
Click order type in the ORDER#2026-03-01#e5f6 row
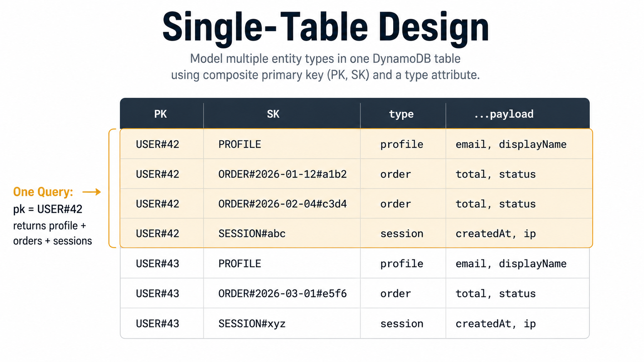[x=396, y=294]
